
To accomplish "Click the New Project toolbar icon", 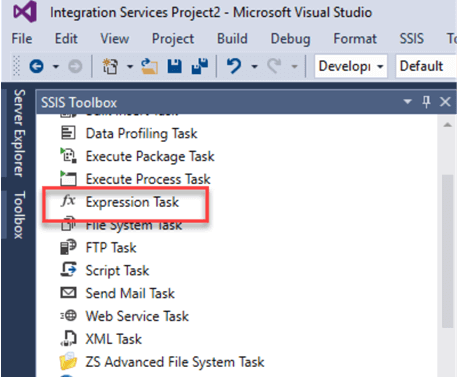I will (110, 66).
